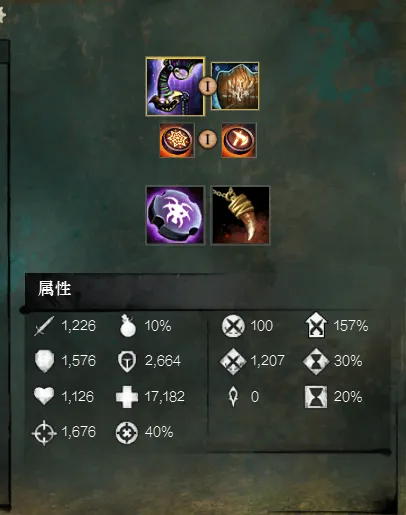Click the Condition Damage icon showing 1,207
The image size is (406, 515).
tap(233, 361)
